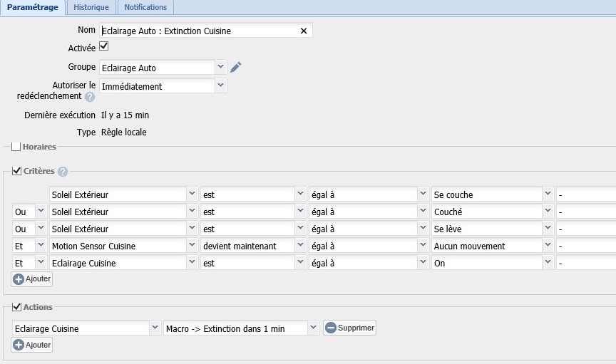This screenshot has width=616, height=364.
Task: Switch to the Historique tab
Action: pos(91,7)
